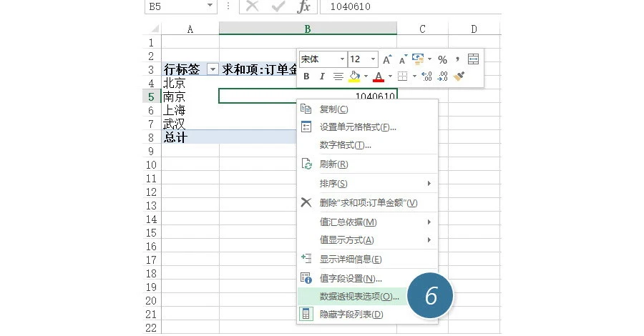The image size is (644, 336).
Task: Choose 刷新(R) from context menu
Action: [367, 164]
